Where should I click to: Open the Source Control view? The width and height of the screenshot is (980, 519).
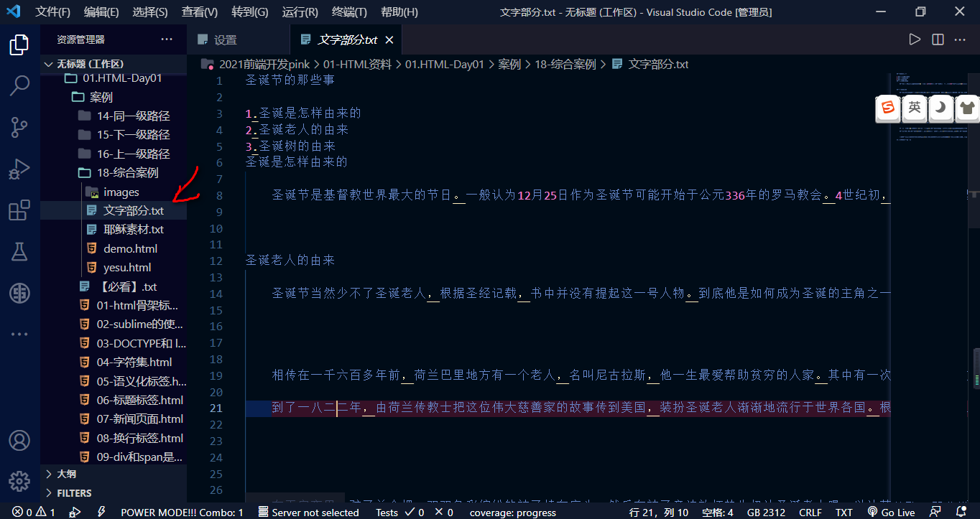(19, 127)
